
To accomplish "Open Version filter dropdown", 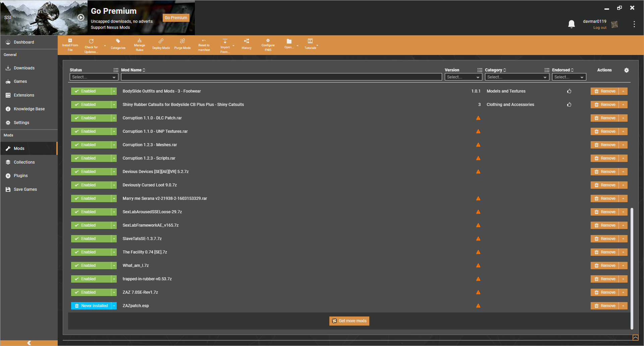I will (x=463, y=77).
